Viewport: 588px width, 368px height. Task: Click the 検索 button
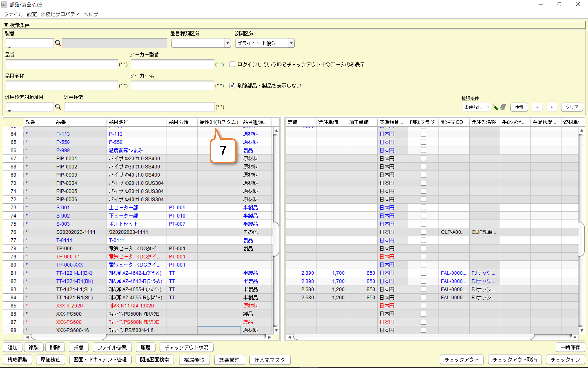point(519,107)
